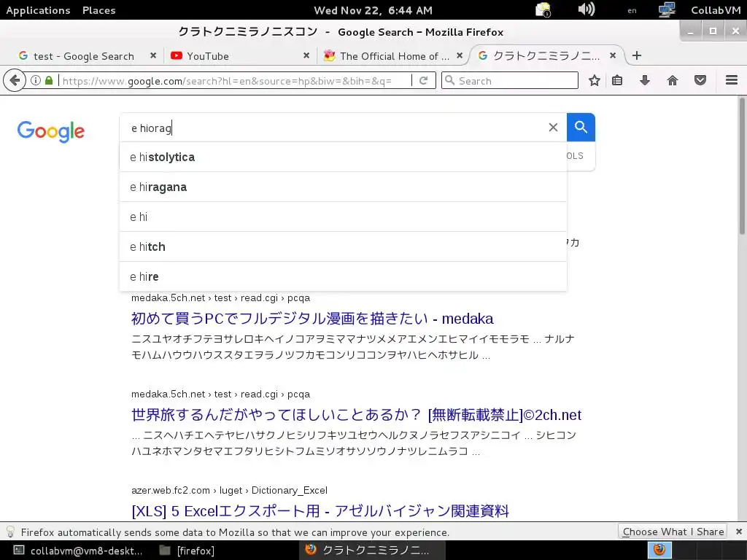
Task: Click the network computers icon in top panel
Action: click(x=667, y=9)
